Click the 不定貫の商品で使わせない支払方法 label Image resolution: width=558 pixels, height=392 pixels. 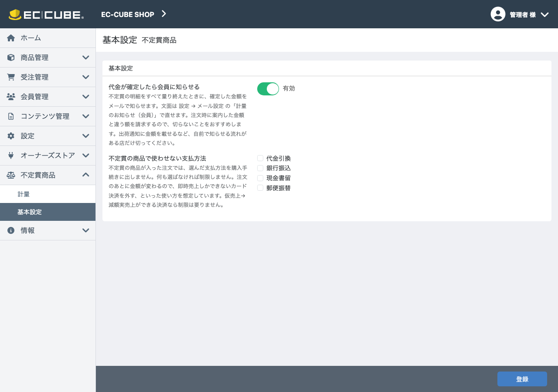pyautogui.click(x=157, y=158)
